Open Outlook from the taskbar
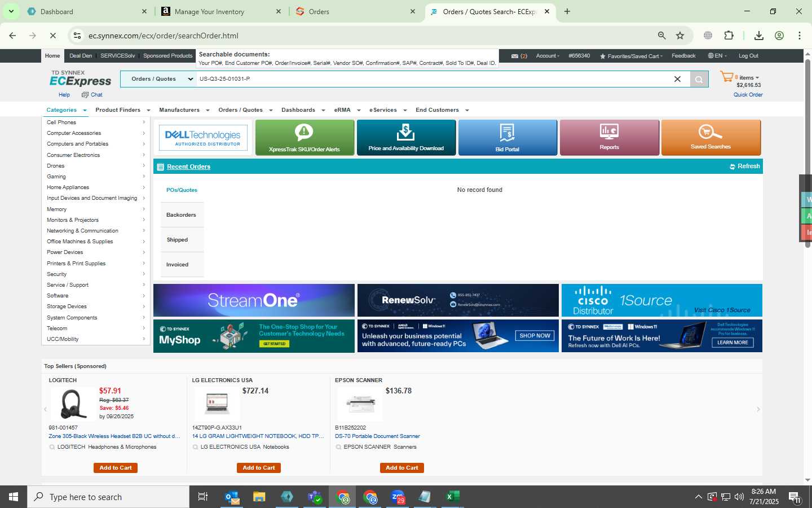This screenshot has width=812, height=508. pos(232,497)
